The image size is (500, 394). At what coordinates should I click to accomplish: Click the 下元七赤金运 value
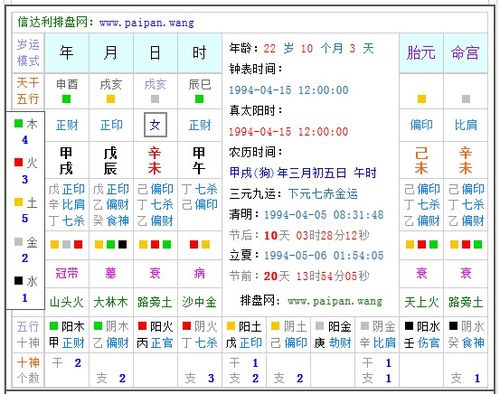click(323, 194)
